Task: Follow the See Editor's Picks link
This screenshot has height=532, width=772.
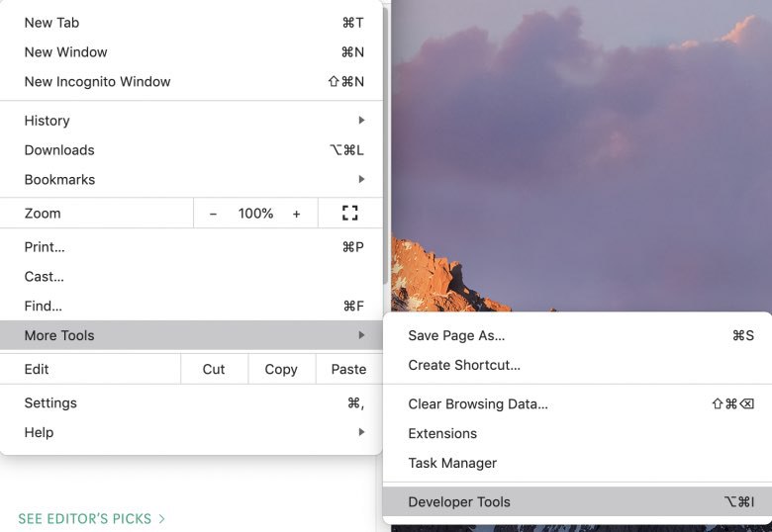Action: click(92, 518)
